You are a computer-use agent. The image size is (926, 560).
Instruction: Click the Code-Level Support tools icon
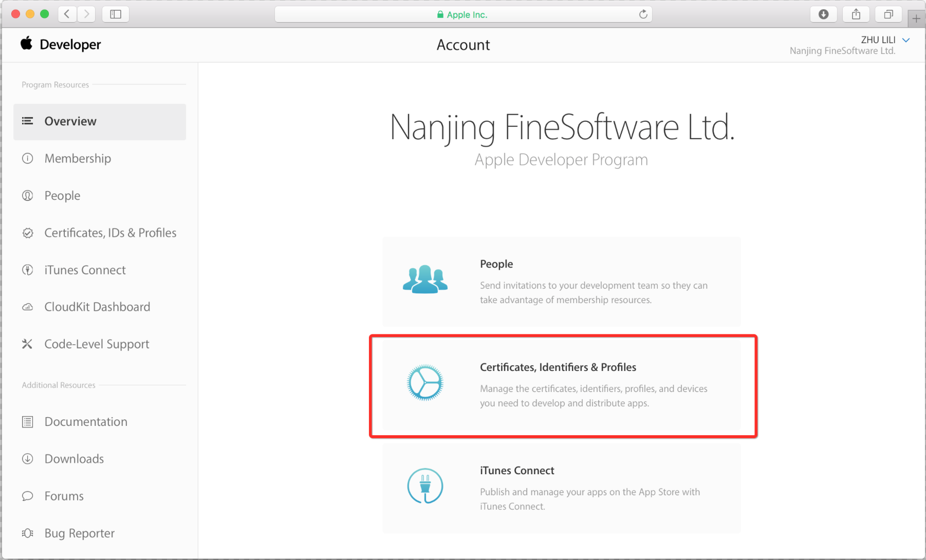pyautogui.click(x=28, y=344)
